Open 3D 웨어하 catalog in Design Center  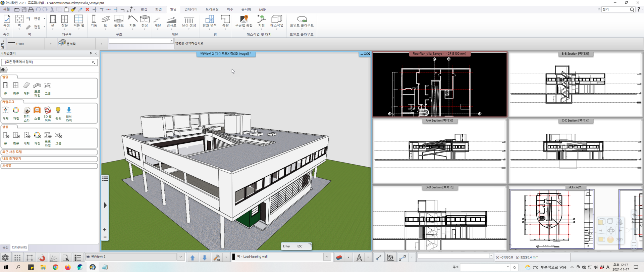coord(48,114)
